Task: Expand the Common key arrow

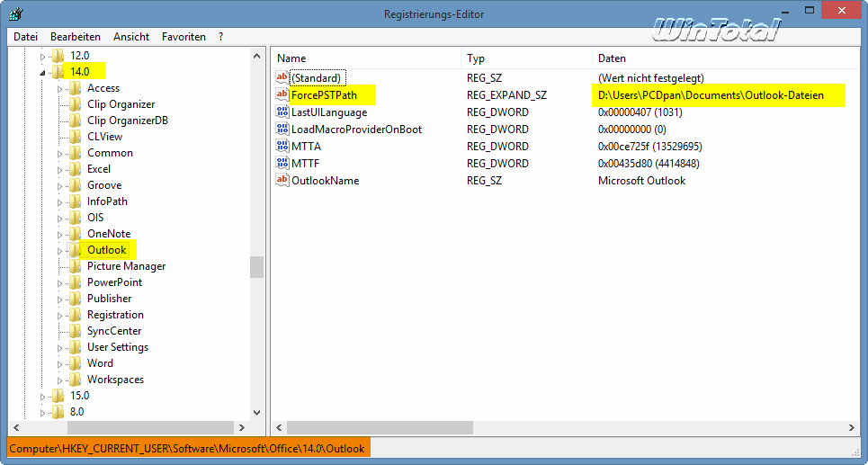Action: click(59, 153)
